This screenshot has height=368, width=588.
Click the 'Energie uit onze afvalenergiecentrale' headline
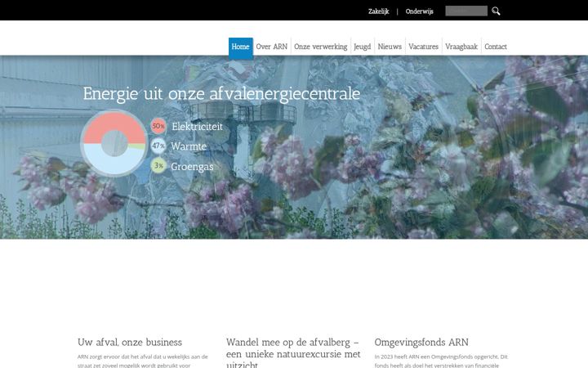pyautogui.click(x=221, y=93)
